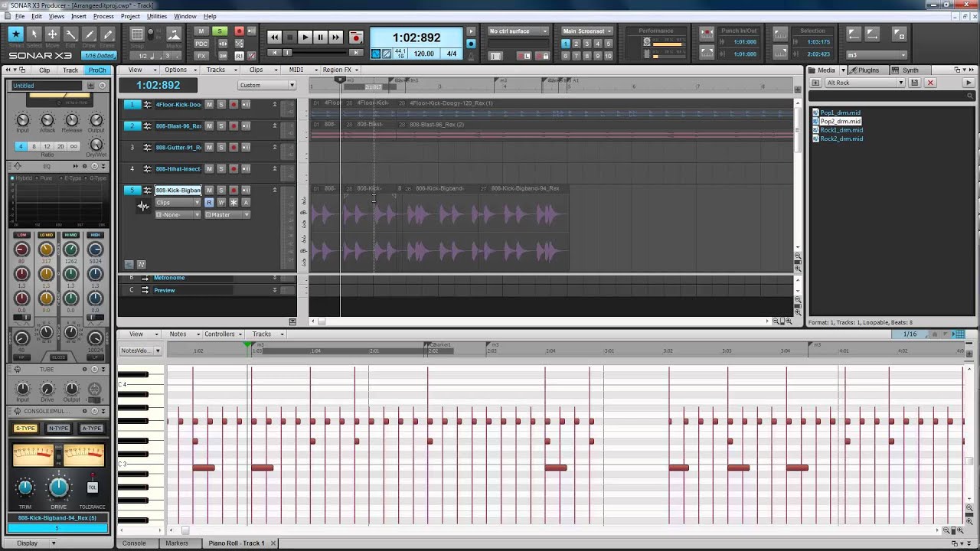Image resolution: width=980 pixels, height=551 pixels.
Task: Select Rock2_drm.mid in browser
Action: [x=841, y=139]
